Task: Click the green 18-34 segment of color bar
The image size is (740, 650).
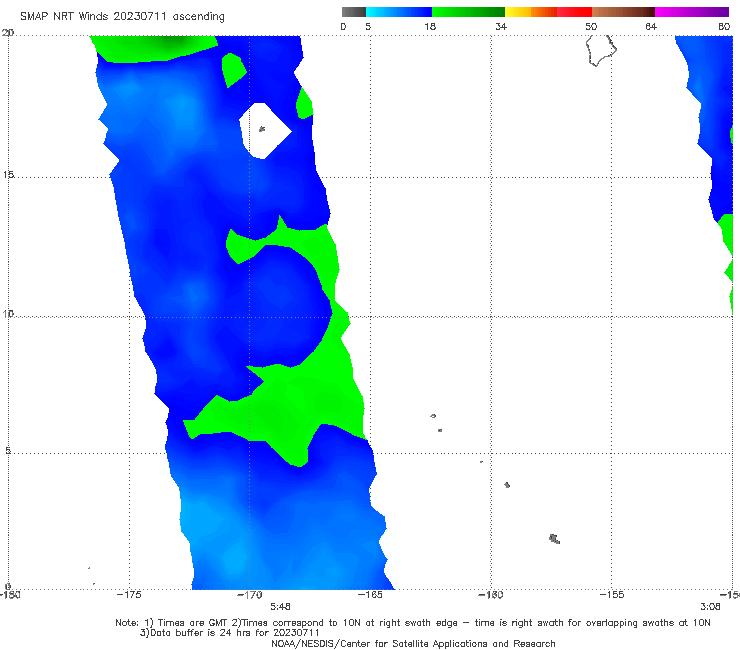Action: pos(468,12)
